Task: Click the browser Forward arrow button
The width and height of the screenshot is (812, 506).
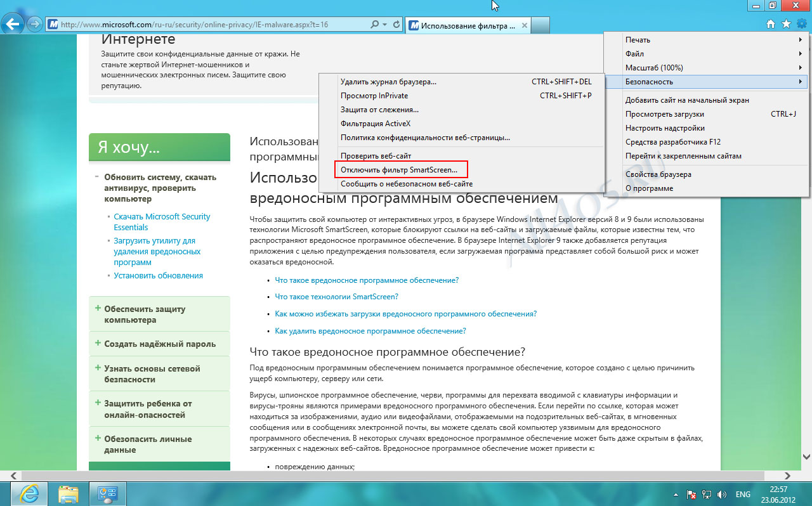Action: (x=35, y=24)
